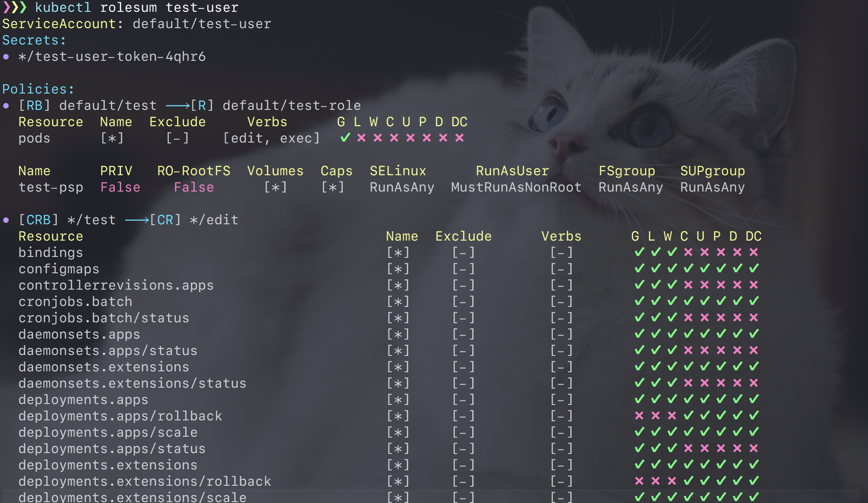Image resolution: width=868 pixels, height=503 pixels.
Task: Click the last cross in bindings row
Action: coord(754,252)
